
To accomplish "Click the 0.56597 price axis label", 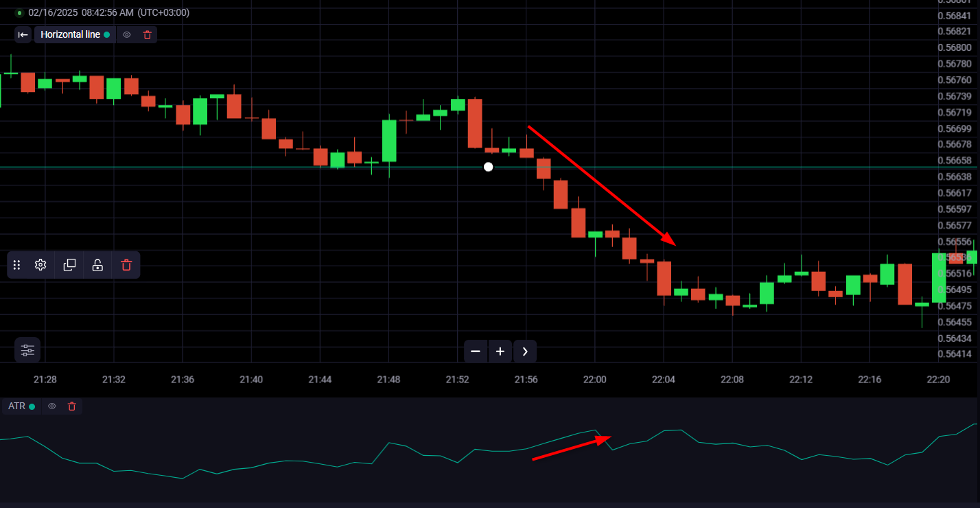I will coord(955,209).
